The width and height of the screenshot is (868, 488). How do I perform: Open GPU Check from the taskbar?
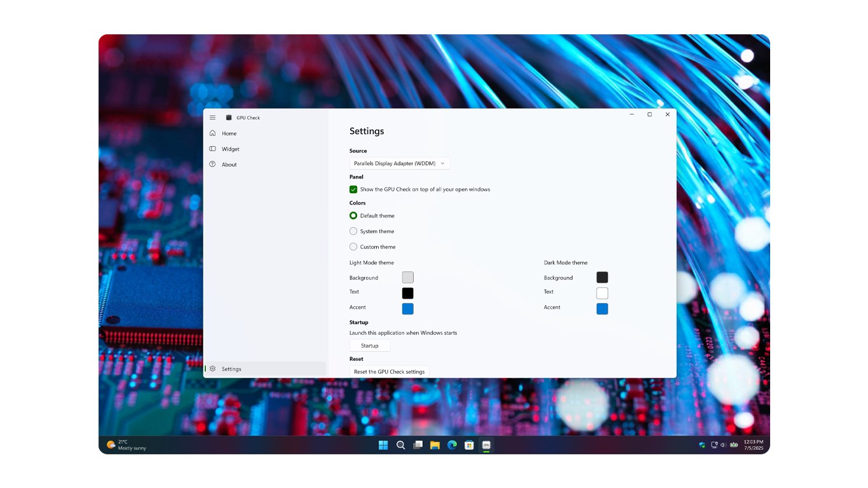point(485,445)
